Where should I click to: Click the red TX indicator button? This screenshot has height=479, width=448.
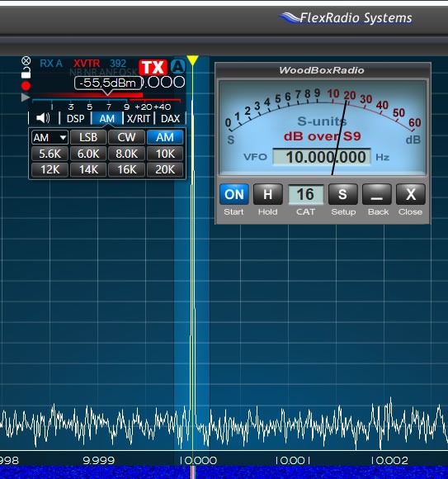(x=153, y=67)
